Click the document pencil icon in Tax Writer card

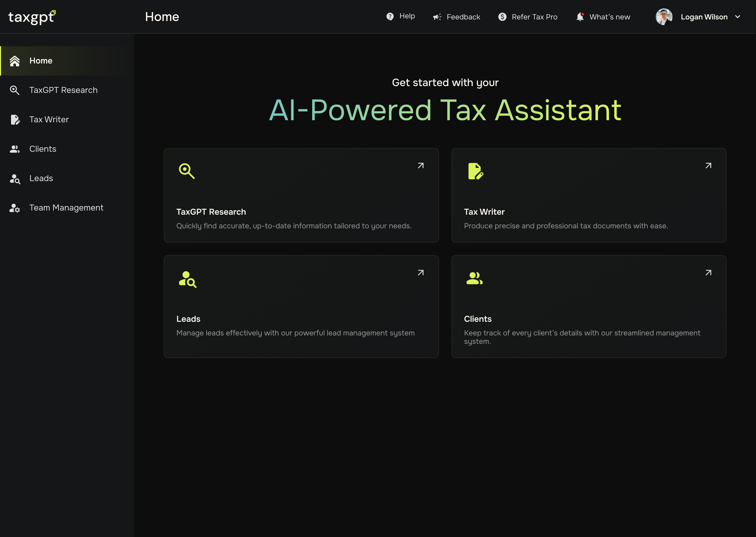click(475, 171)
